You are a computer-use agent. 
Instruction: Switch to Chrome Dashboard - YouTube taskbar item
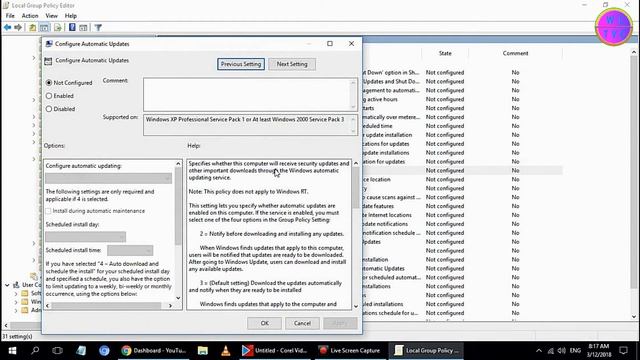(x=154, y=351)
